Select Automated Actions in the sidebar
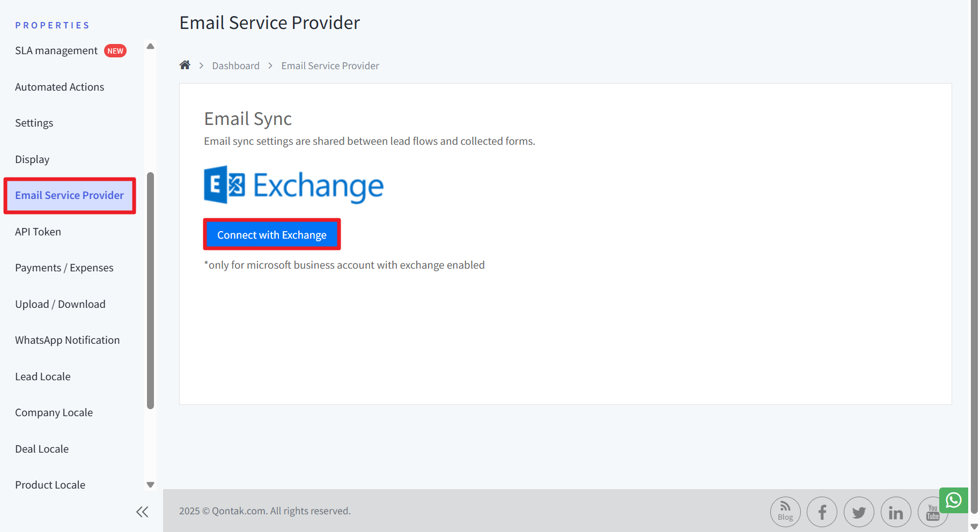The image size is (980, 532). 60,87
